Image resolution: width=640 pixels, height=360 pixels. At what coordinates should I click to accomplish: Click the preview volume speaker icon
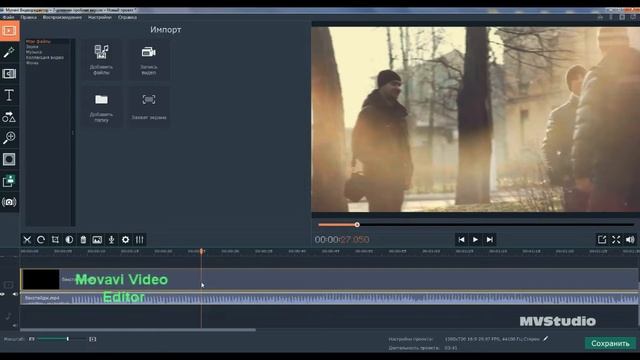click(630, 240)
